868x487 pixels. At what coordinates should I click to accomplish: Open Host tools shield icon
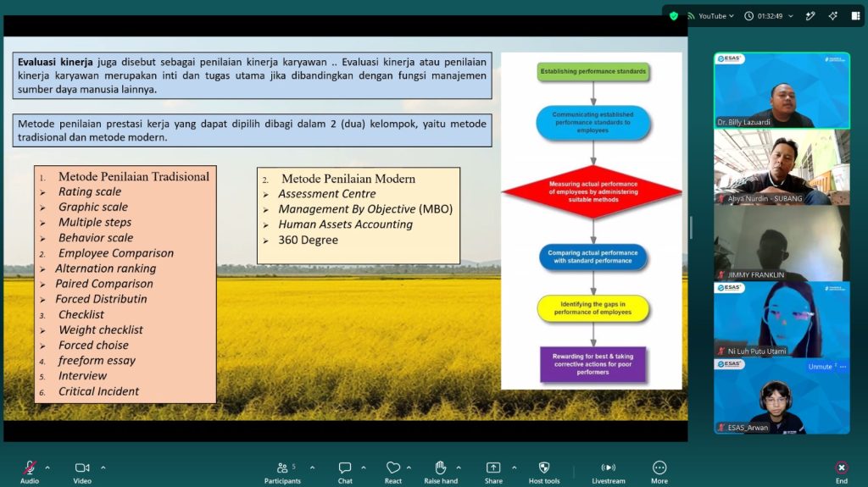click(544, 472)
